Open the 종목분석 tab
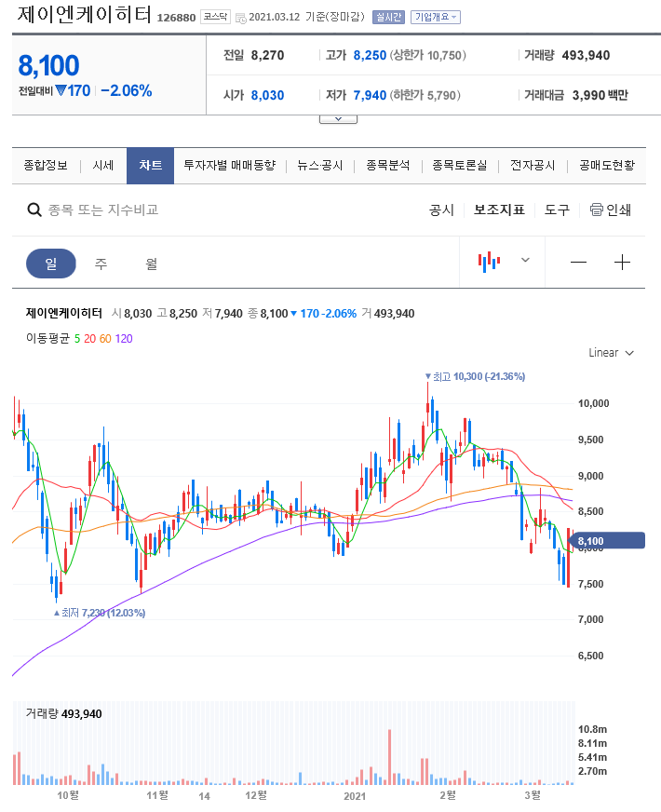The height and width of the screenshot is (812, 661). coord(387,165)
